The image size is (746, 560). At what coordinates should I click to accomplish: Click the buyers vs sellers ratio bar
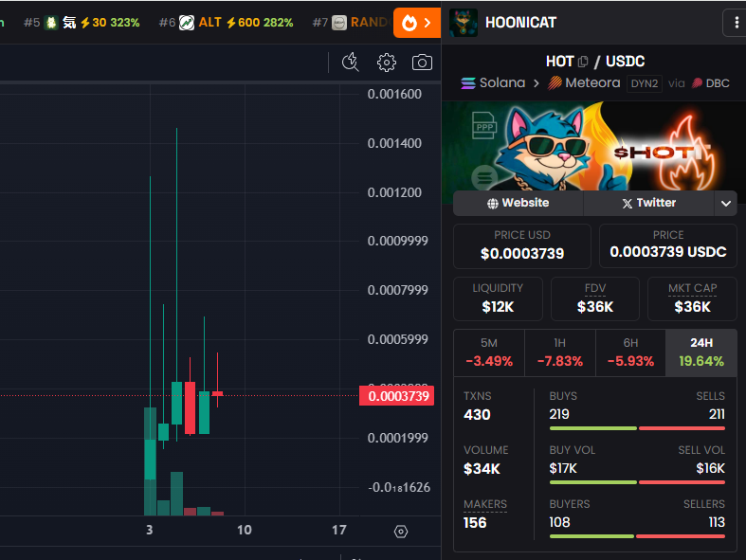click(x=637, y=536)
